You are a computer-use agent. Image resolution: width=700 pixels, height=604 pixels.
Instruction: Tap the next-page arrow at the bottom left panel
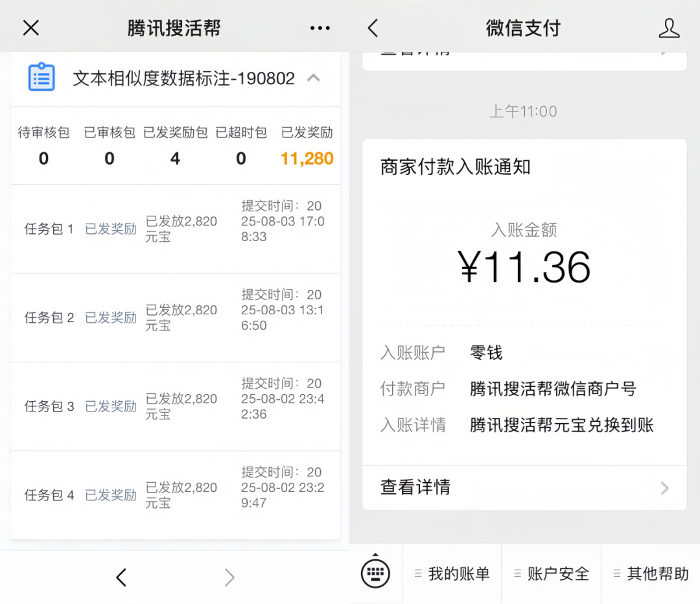point(229,577)
